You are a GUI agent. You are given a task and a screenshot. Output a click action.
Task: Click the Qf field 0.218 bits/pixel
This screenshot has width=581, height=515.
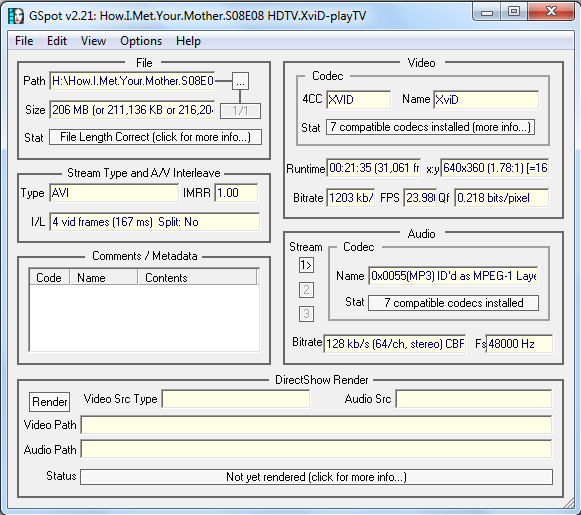(x=502, y=198)
